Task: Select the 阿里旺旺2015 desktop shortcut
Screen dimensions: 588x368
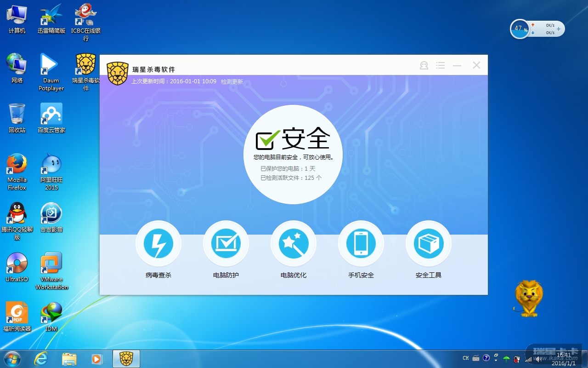Action: pos(51,172)
